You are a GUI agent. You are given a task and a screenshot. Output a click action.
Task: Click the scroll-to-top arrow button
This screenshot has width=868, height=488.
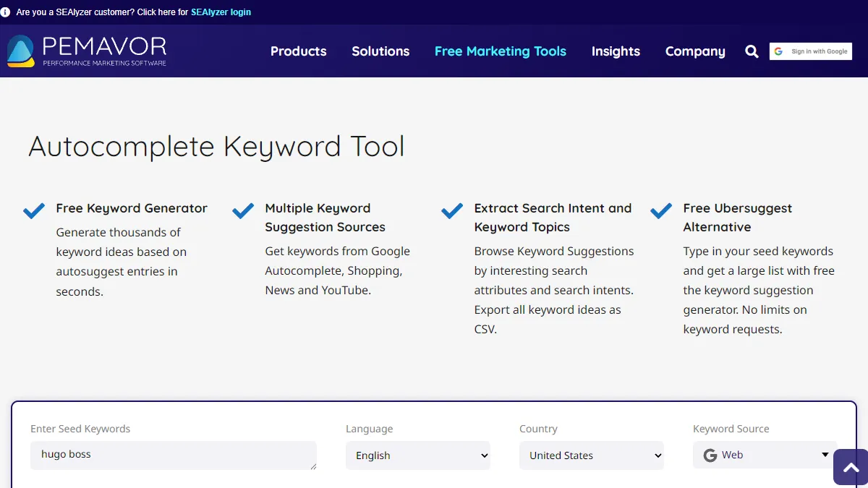click(x=851, y=467)
